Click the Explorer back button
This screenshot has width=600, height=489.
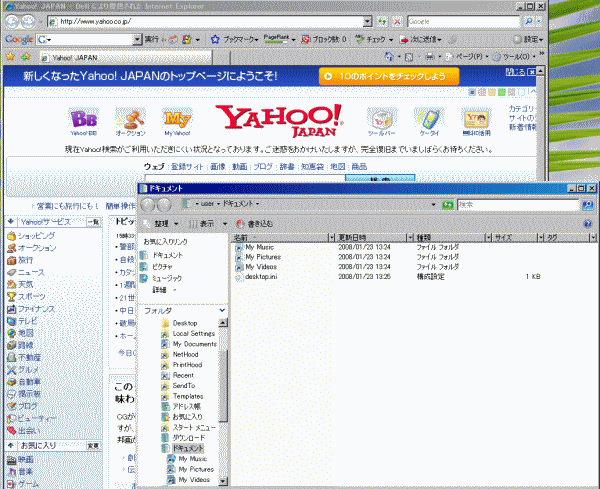point(147,205)
